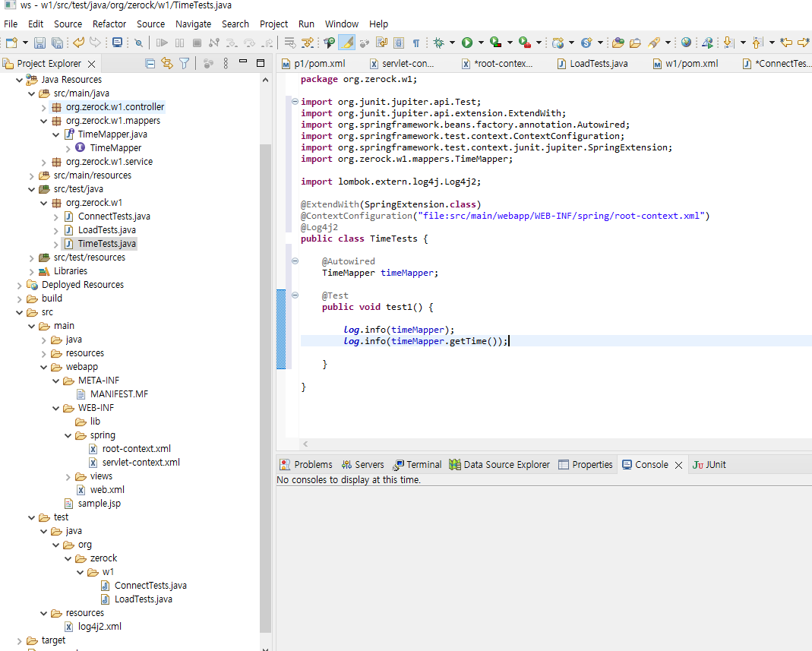Click the Project Explorer filter funnel icon
The image size is (812, 651).
[x=184, y=64]
